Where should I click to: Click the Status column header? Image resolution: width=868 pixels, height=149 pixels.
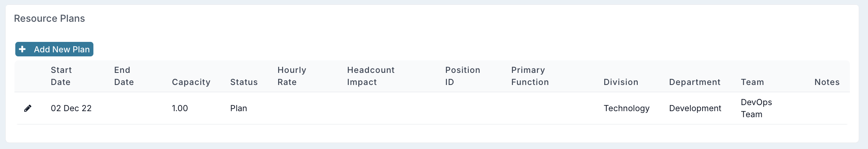[x=244, y=82]
